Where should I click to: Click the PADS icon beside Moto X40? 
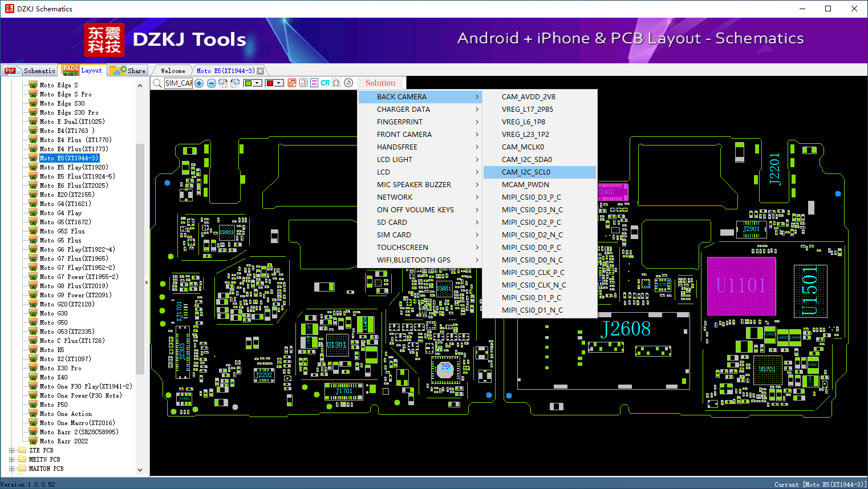tap(33, 377)
